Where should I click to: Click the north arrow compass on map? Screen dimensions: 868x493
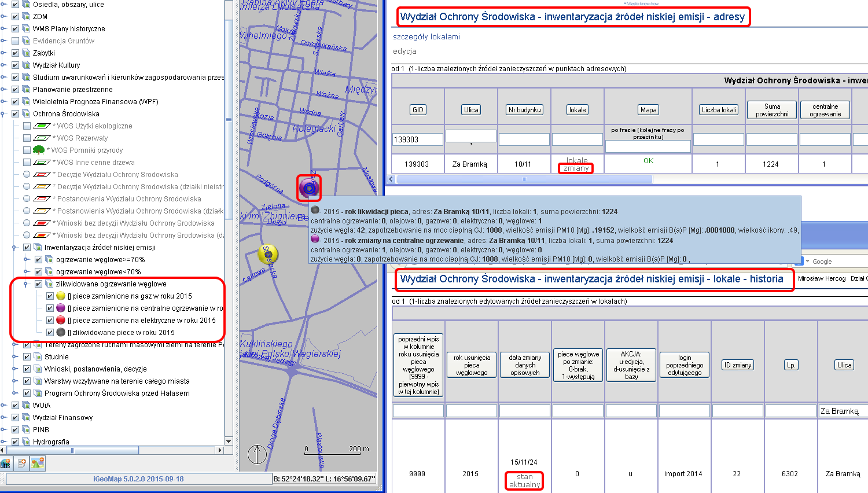(257, 454)
